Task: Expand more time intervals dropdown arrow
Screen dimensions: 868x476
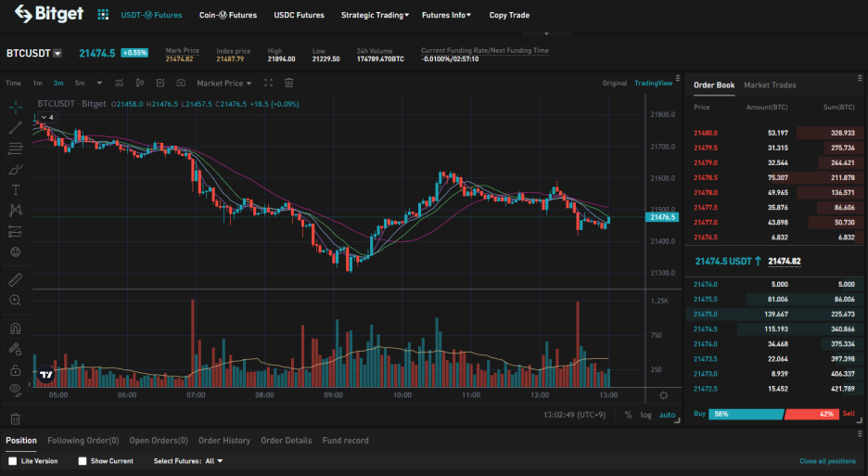Action: pos(99,84)
